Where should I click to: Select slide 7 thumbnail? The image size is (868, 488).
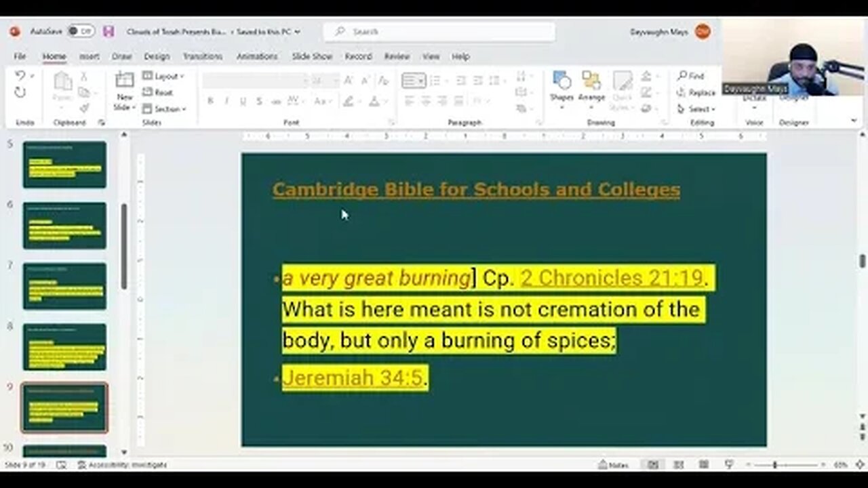coord(64,286)
